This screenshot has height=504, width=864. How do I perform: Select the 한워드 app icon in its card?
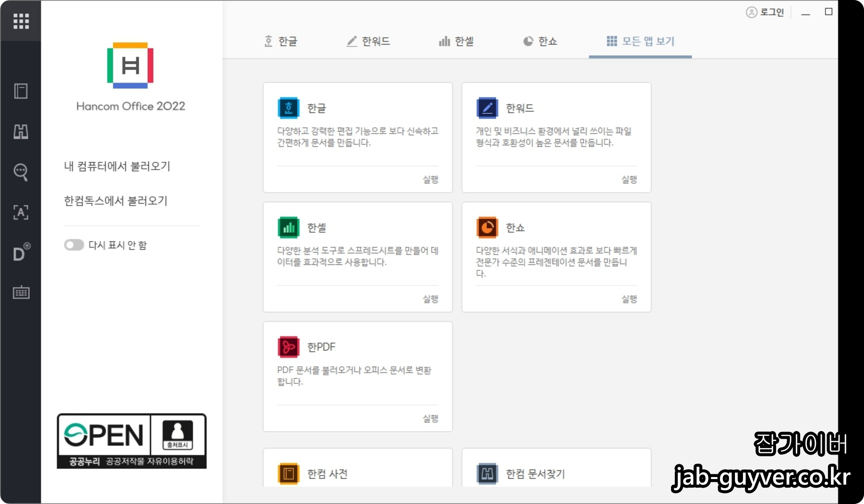point(487,108)
